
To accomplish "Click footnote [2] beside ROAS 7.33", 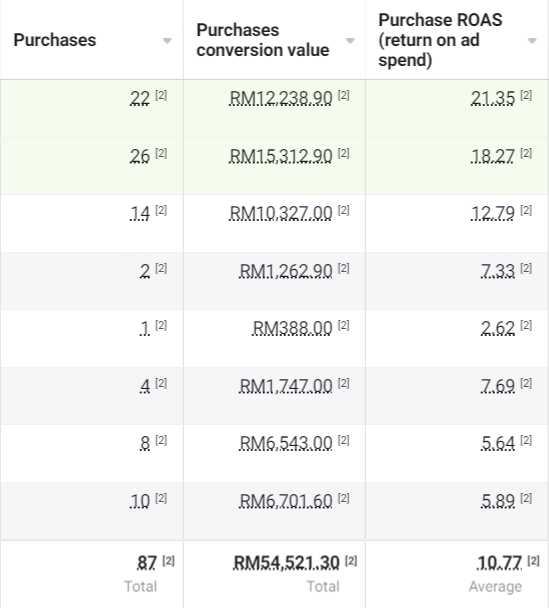I will point(526,268).
